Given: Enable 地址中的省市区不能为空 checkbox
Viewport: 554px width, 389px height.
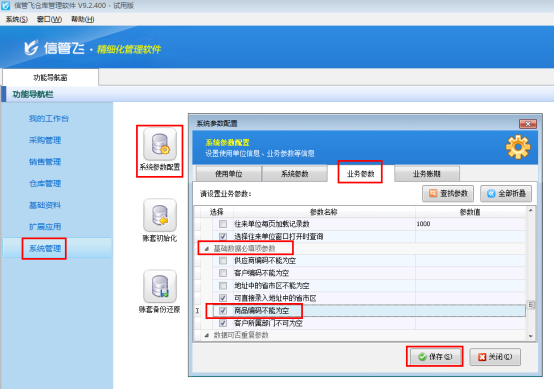Looking at the screenshot, I should 223,285.
